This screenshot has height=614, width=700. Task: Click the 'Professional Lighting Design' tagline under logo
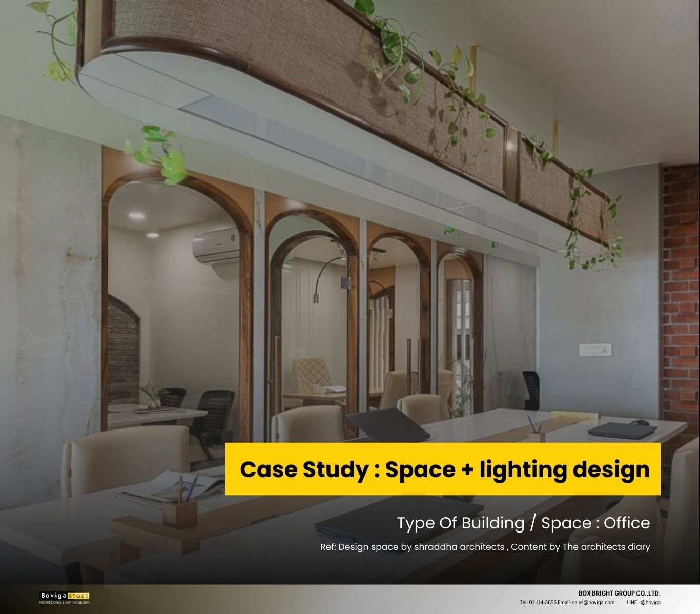65,602
